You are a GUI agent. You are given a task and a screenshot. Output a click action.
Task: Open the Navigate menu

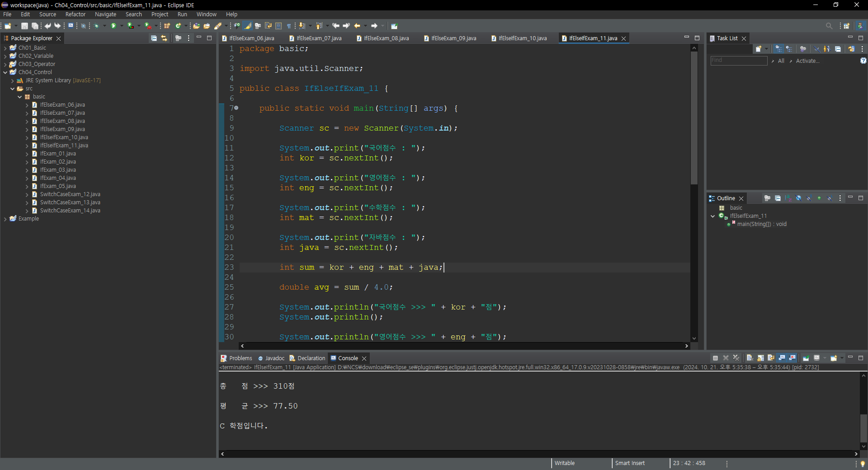[x=105, y=14]
